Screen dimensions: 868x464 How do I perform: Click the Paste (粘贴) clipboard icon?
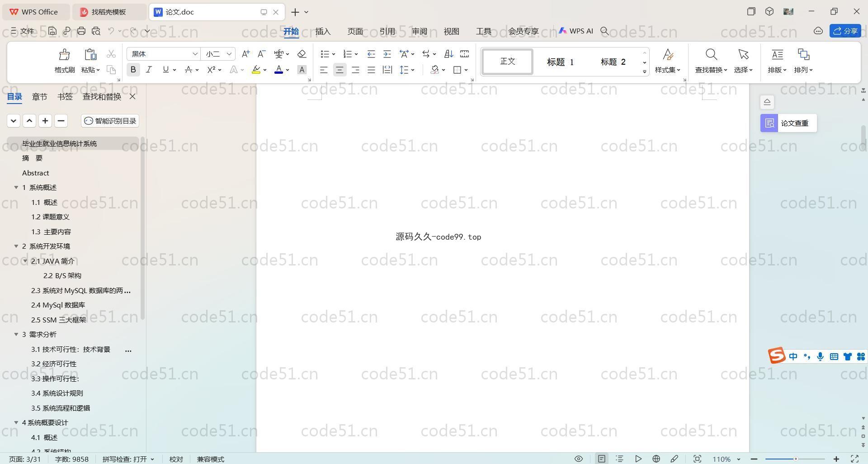click(x=90, y=55)
